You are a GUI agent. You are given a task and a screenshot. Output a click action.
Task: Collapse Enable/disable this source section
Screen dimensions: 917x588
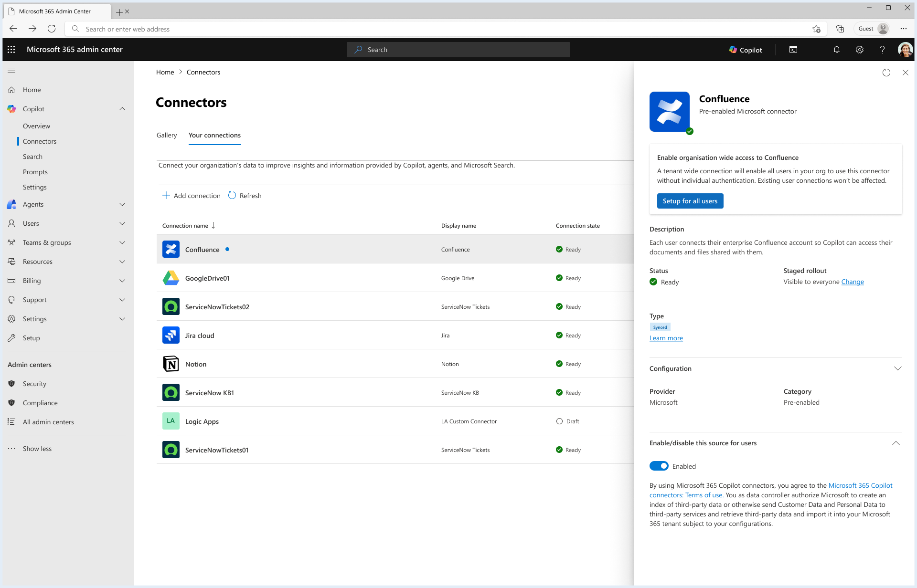coord(896,443)
